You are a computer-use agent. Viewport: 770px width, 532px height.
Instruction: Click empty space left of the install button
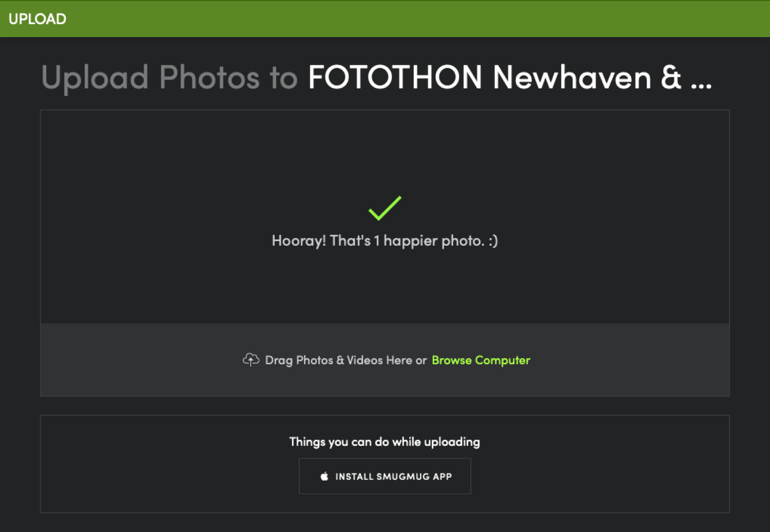[169, 476]
